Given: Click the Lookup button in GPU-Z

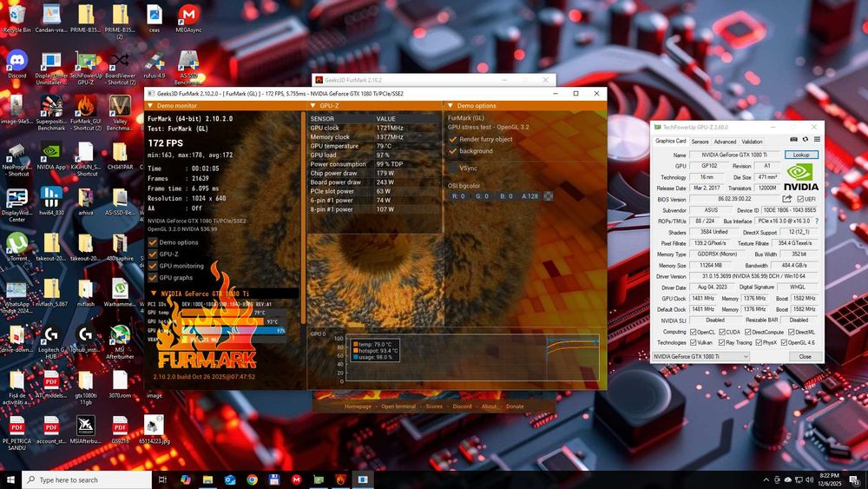Looking at the screenshot, I should pos(801,155).
